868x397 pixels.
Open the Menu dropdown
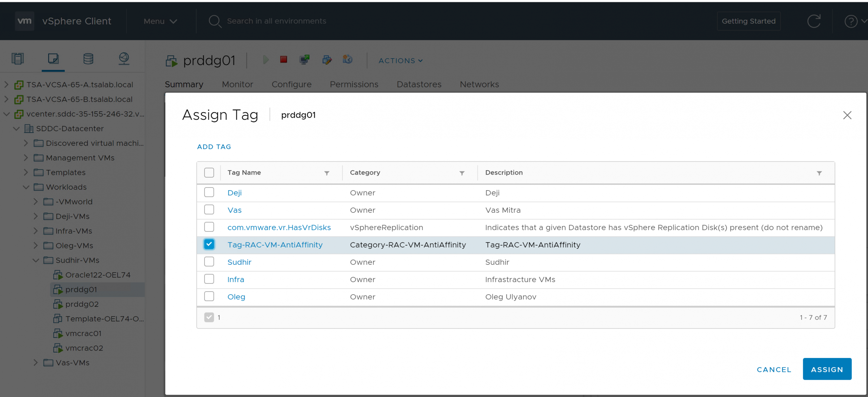160,21
